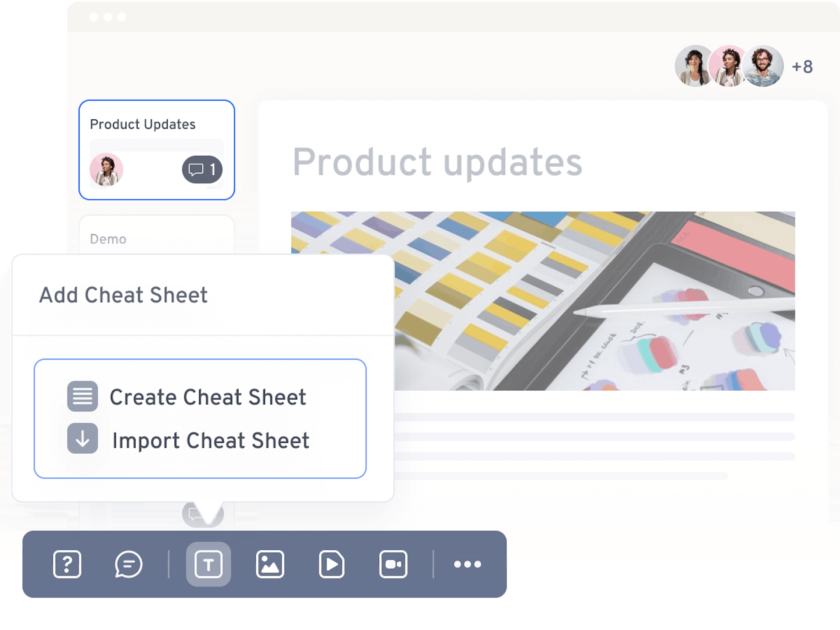Open the Demo card in sidebar
Screen dimensions: 840x630
tap(108, 239)
